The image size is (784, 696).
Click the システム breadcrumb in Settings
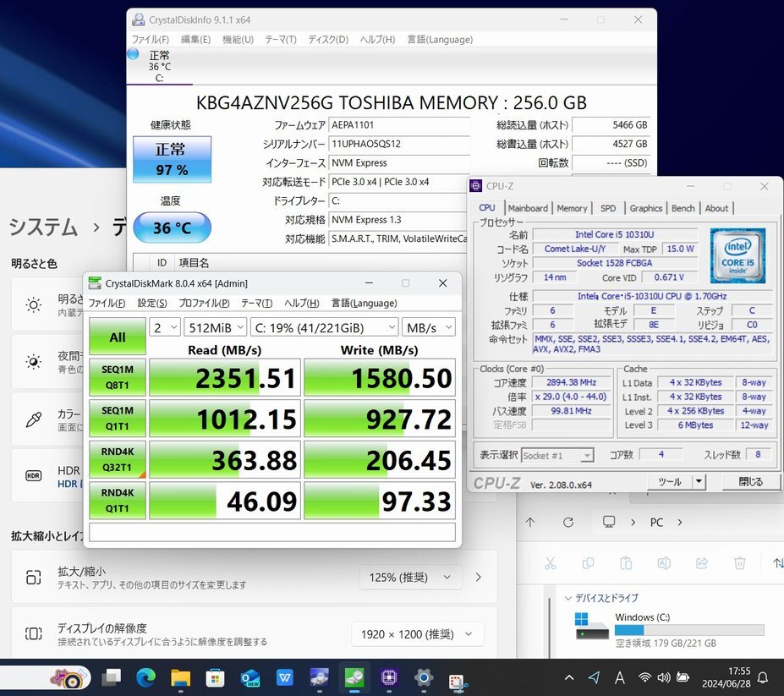click(43, 227)
